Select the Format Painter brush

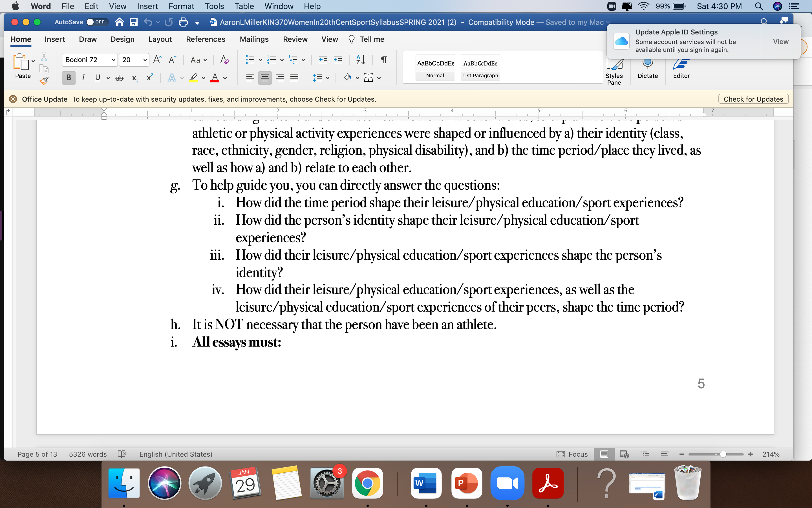tap(44, 81)
